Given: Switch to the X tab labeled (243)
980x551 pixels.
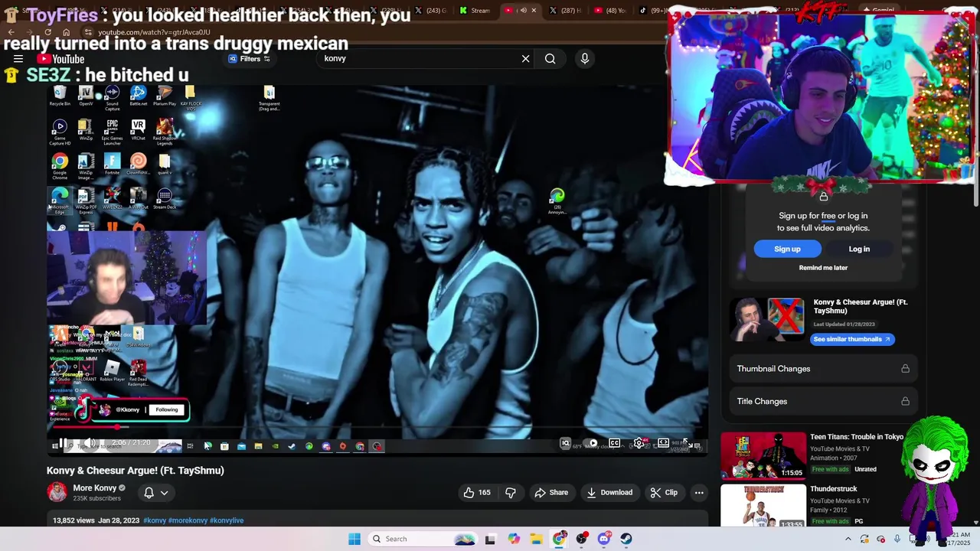Looking at the screenshot, I should click(431, 11).
